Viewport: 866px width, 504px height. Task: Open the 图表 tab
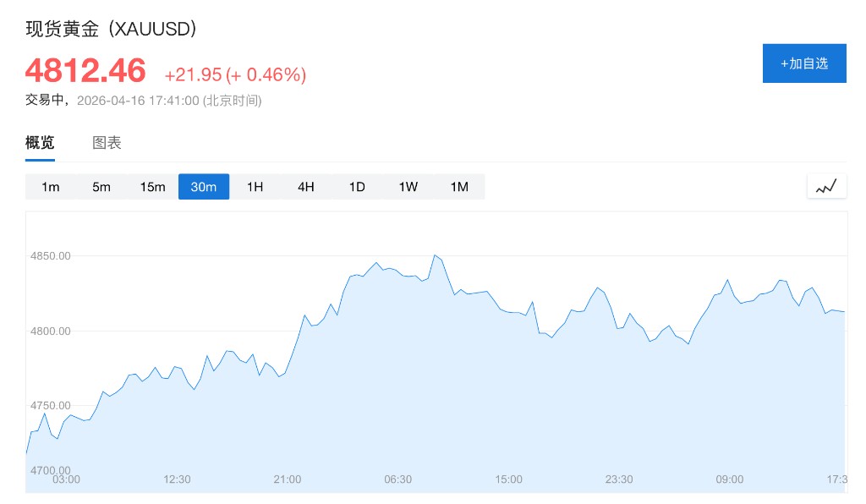(107, 143)
